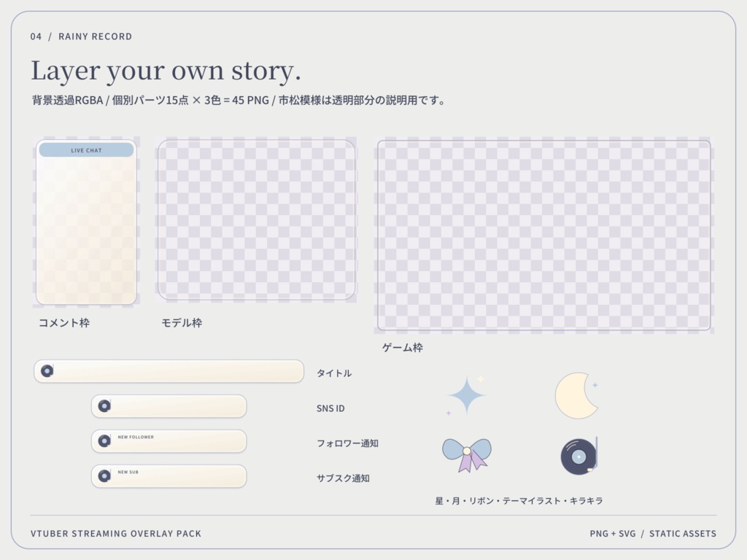Click the SNS ID bar field
The height and width of the screenshot is (560, 747).
point(169,406)
